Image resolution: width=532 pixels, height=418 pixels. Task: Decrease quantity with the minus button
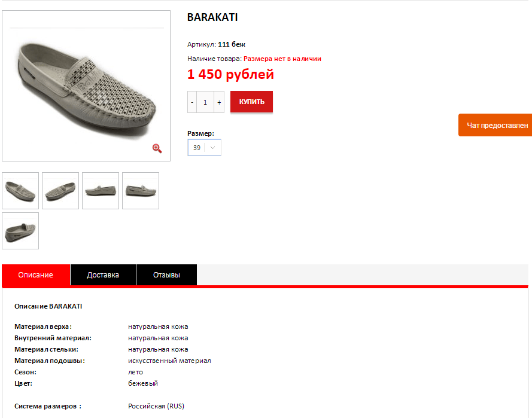pyautogui.click(x=192, y=102)
